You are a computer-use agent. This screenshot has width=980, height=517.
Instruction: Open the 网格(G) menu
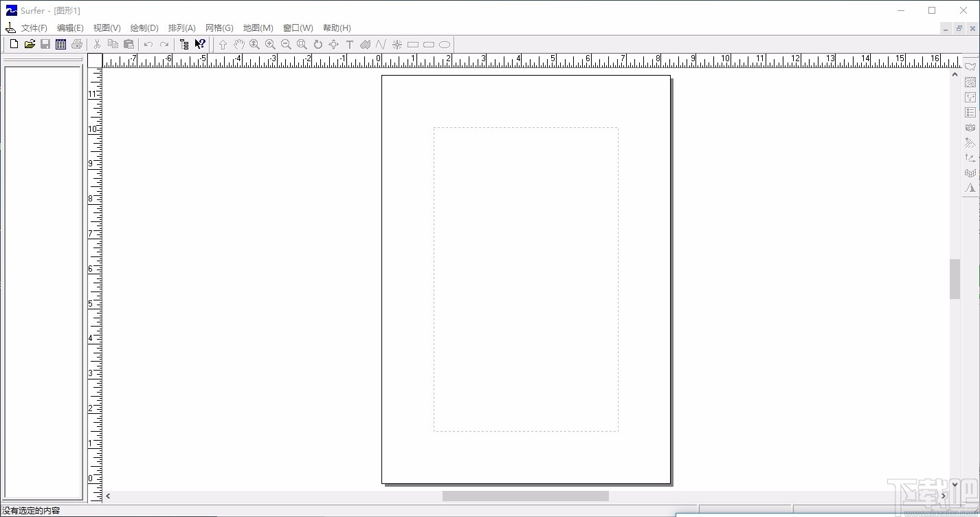pos(219,28)
